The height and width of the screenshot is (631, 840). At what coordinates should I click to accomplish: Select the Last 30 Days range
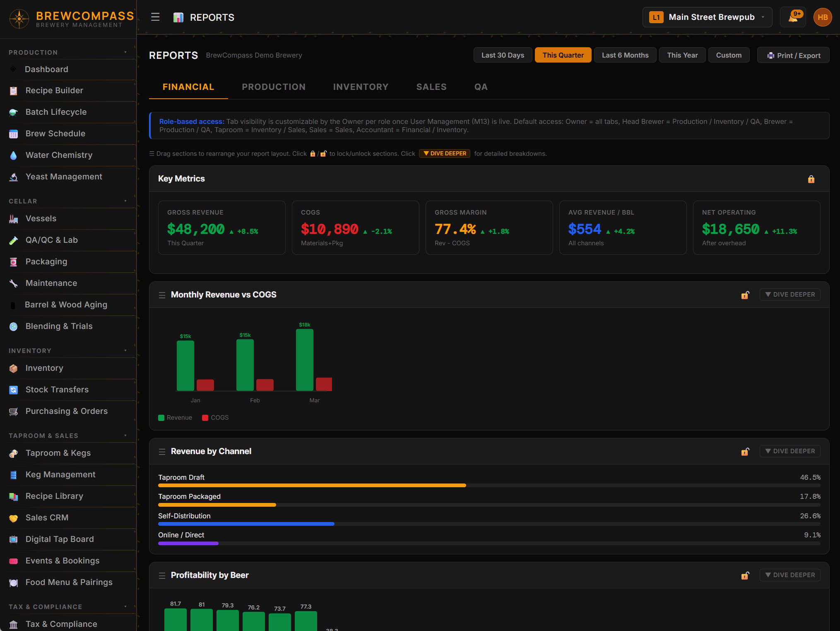503,55
